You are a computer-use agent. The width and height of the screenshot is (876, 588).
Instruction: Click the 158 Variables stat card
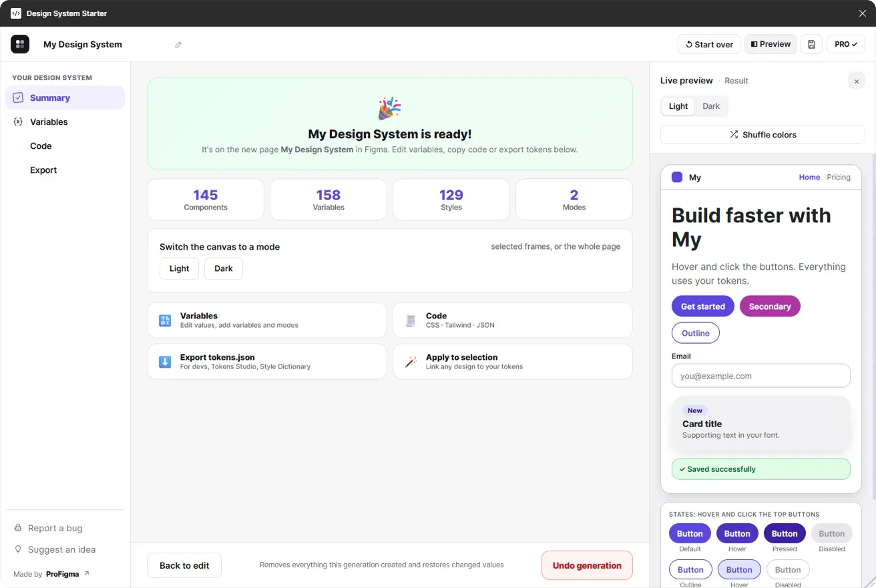[x=328, y=200]
